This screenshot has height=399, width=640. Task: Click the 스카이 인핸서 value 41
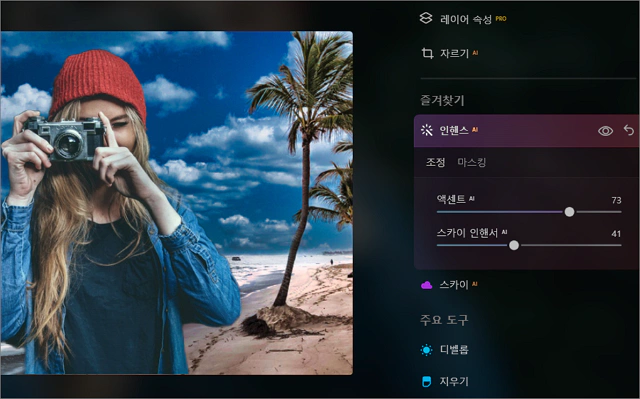pyautogui.click(x=616, y=234)
